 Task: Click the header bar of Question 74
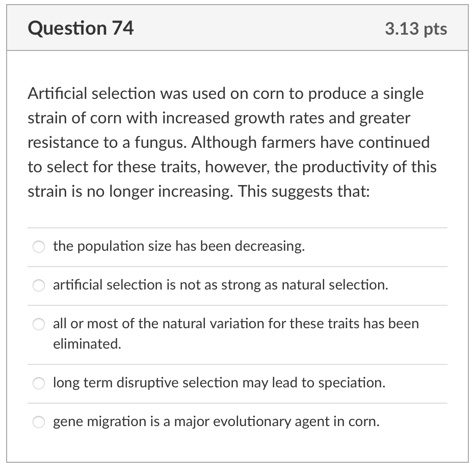[x=237, y=28]
